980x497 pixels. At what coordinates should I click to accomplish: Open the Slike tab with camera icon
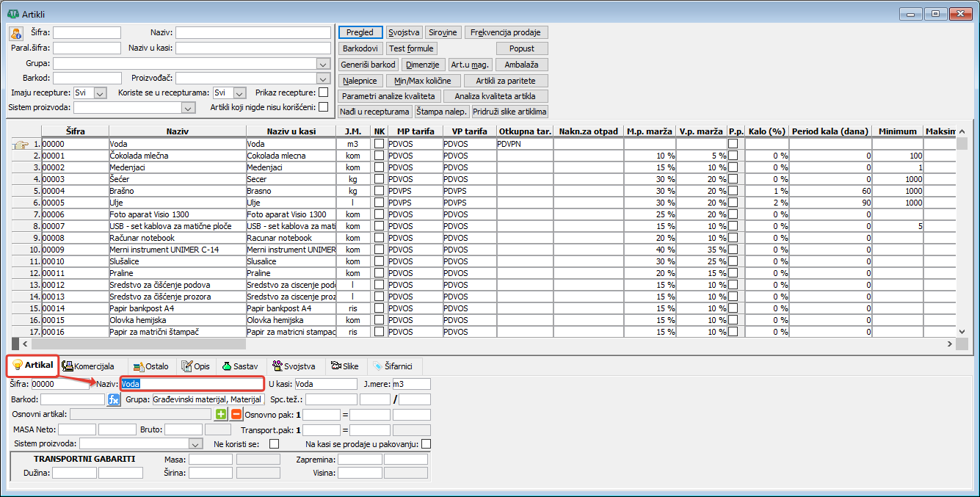click(x=344, y=366)
